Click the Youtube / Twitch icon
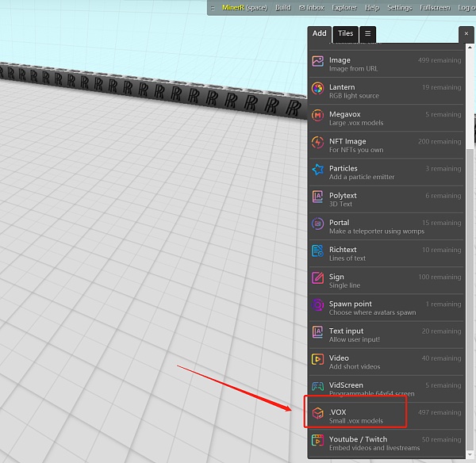The width and height of the screenshot is (476, 463). [x=318, y=441]
